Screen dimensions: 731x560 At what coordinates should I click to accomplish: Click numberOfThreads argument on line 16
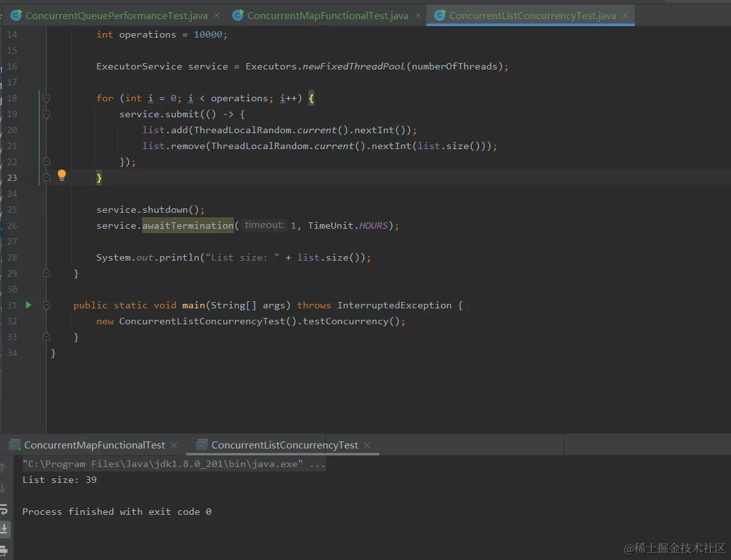454,66
